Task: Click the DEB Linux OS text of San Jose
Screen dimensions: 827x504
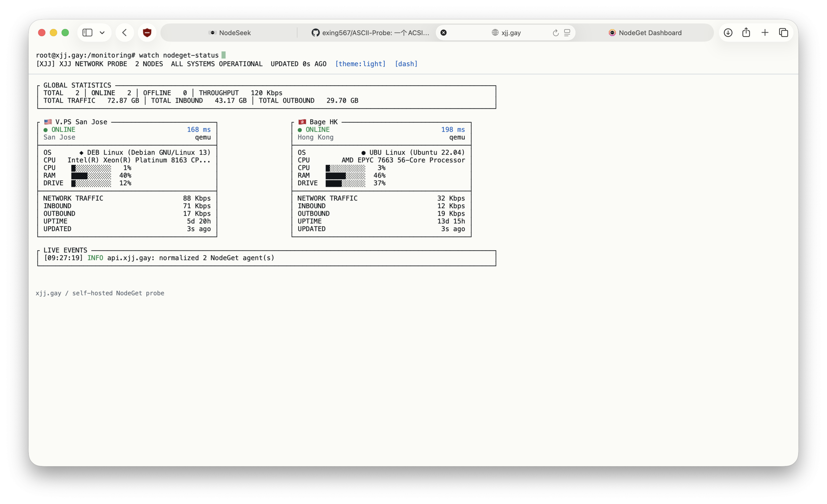Action: click(145, 152)
